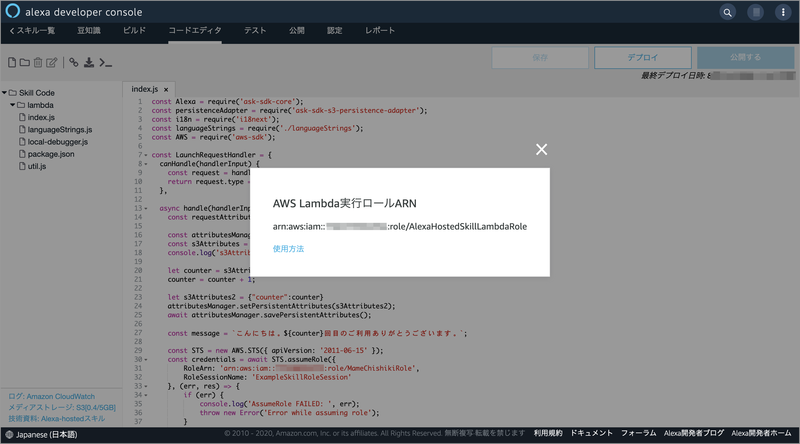Close the index.js editor tab
Screen dimensions: 800x444
coord(166,89)
